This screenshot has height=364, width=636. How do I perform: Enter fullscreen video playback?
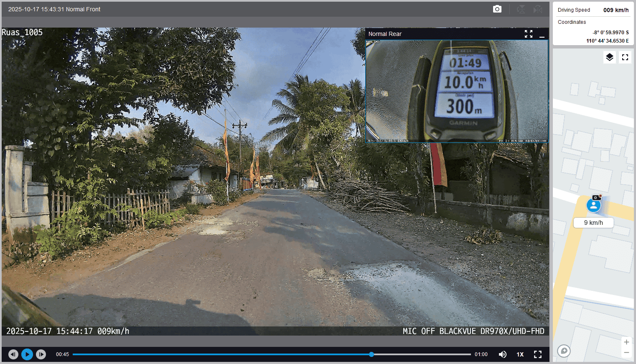538,354
